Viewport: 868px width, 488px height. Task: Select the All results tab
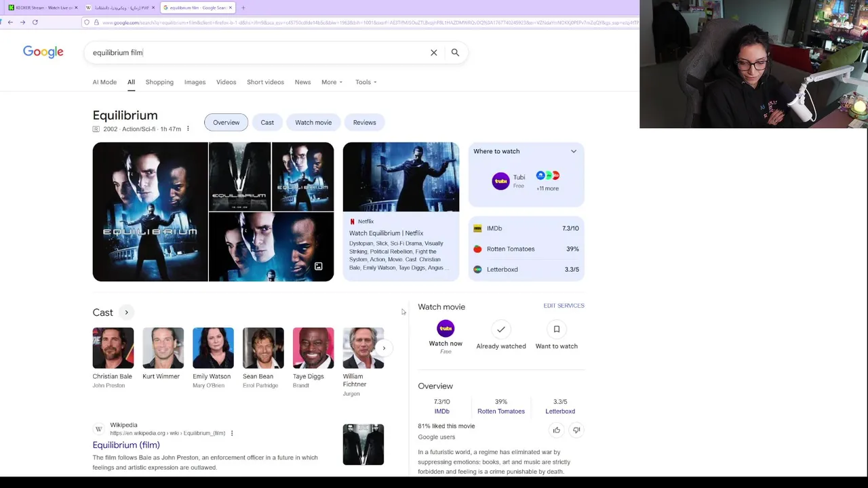coord(131,82)
